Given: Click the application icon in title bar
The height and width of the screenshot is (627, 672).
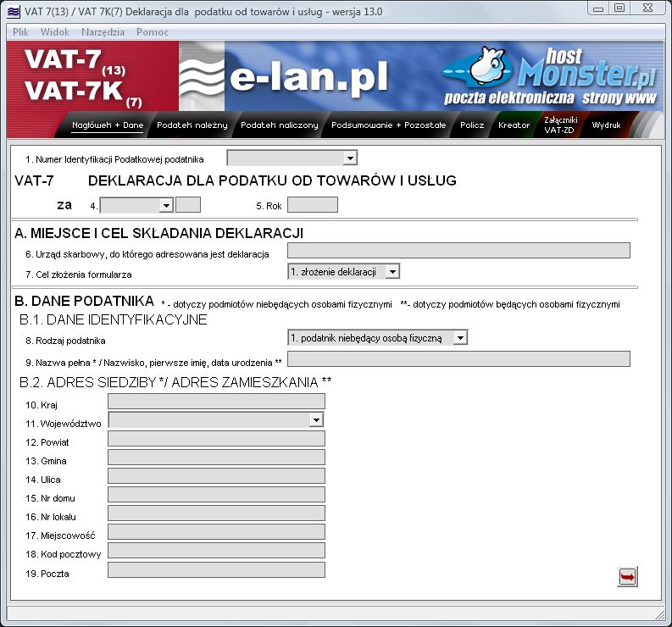Looking at the screenshot, I should click(x=14, y=8).
